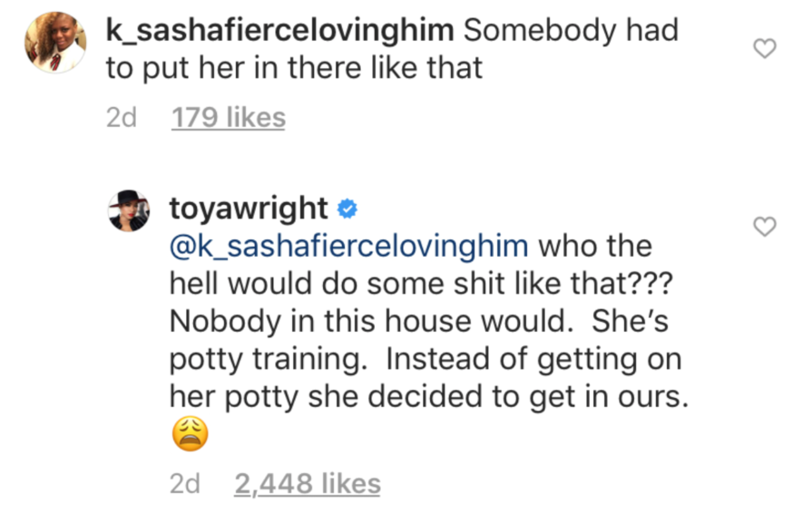View the 179 likes list
The width and height of the screenshot is (812, 524).
point(228,118)
